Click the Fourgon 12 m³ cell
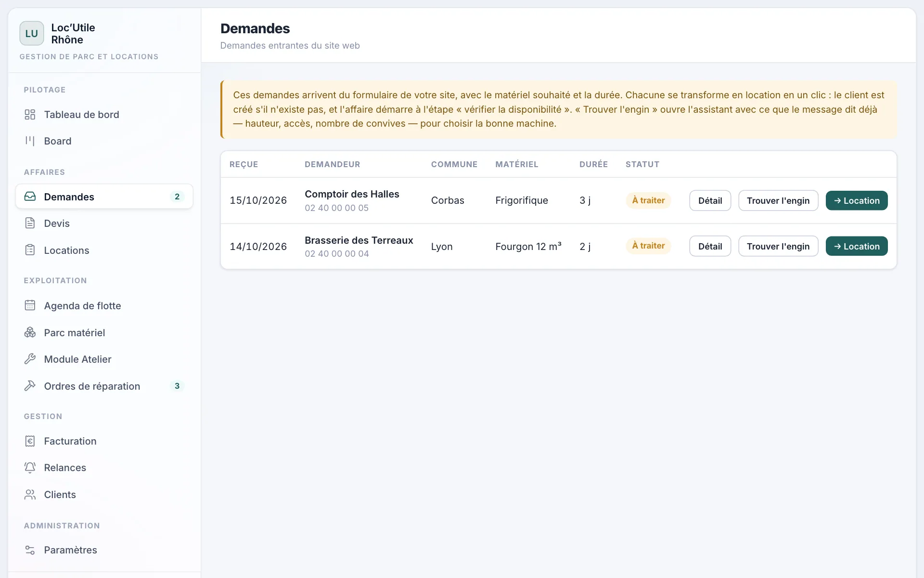Image resolution: width=924 pixels, height=578 pixels. click(x=528, y=247)
